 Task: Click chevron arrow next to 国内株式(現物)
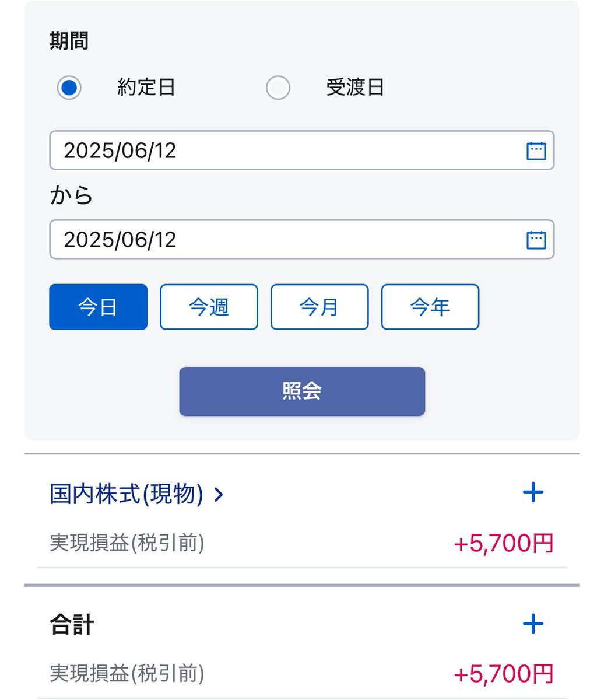pos(219,495)
